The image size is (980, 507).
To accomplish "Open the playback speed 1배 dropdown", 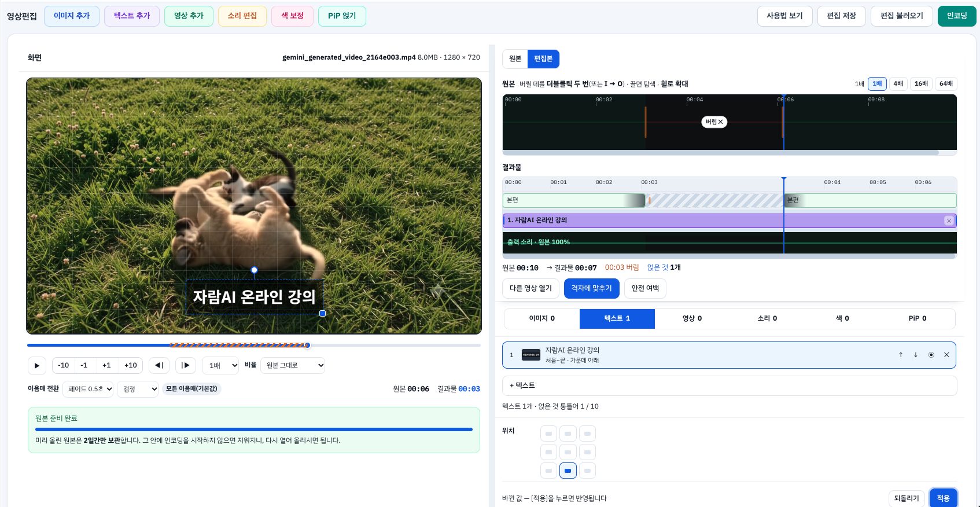I will pos(220,365).
